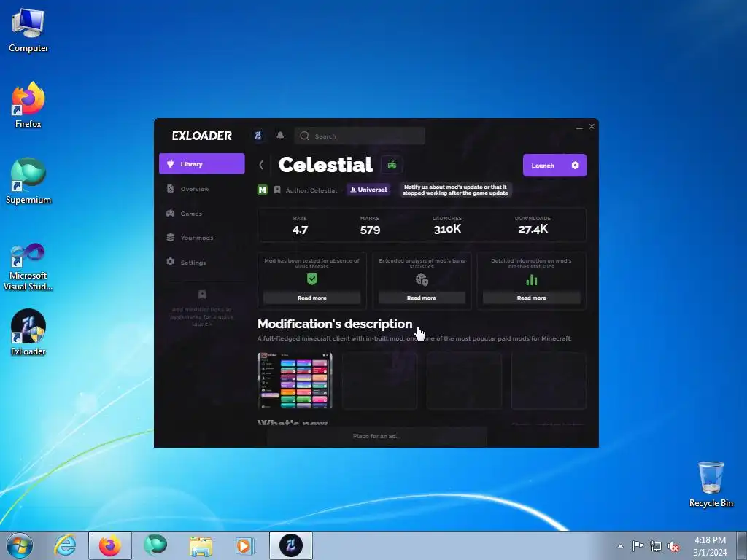Open the clock showing 4:18 PM
Image resolution: width=747 pixels, height=560 pixels.
(710, 546)
